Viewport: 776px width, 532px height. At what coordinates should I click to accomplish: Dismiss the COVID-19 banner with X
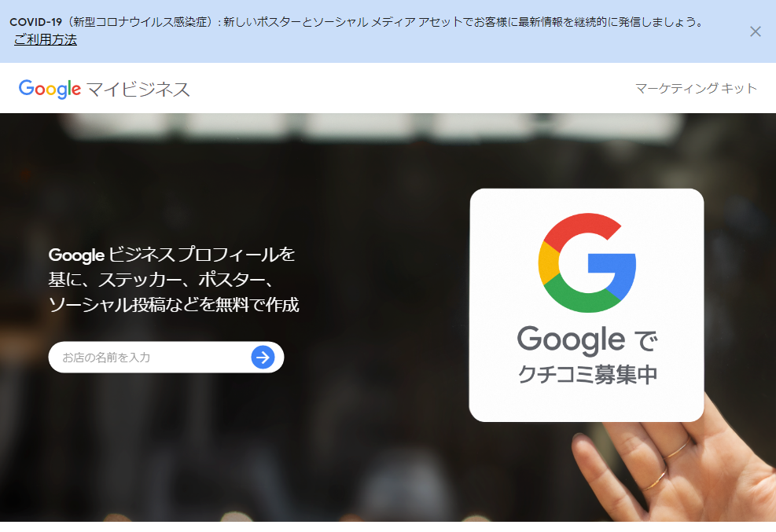click(755, 31)
